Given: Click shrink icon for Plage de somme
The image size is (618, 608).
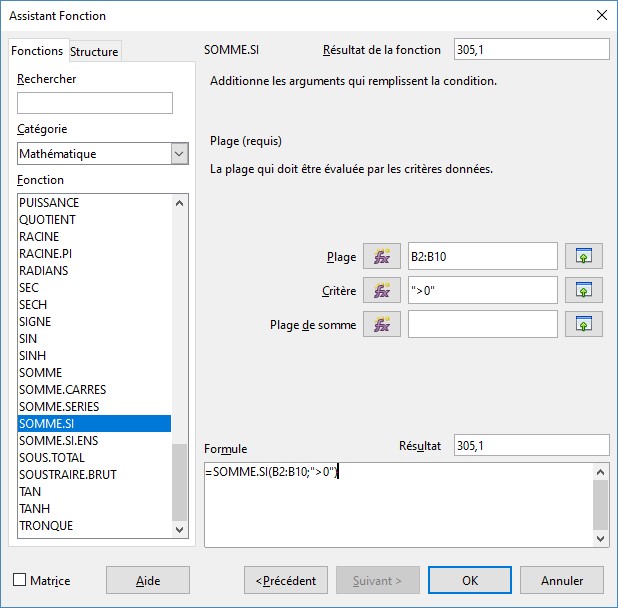Looking at the screenshot, I should tap(584, 324).
